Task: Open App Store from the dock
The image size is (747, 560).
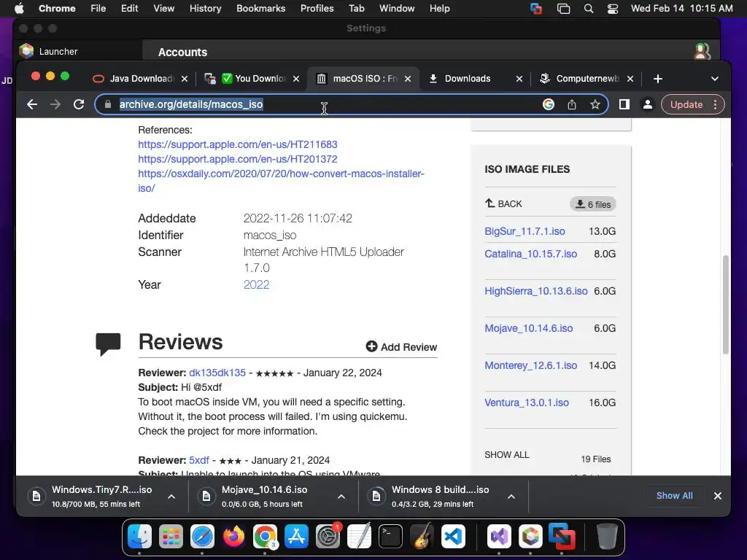Action: click(x=296, y=536)
